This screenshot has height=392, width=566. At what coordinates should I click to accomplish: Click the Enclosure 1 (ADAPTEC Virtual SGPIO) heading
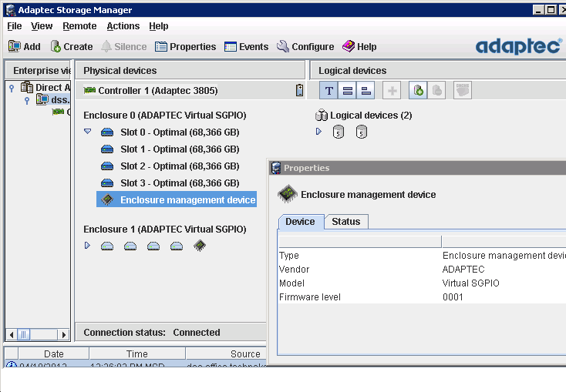coord(165,230)
